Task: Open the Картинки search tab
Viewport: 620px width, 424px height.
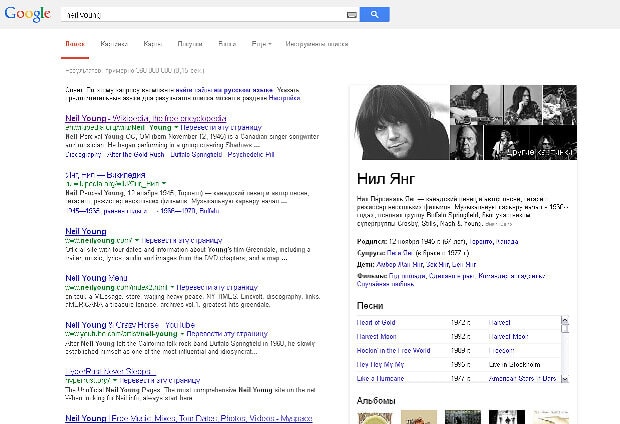Action: [113, 45]
